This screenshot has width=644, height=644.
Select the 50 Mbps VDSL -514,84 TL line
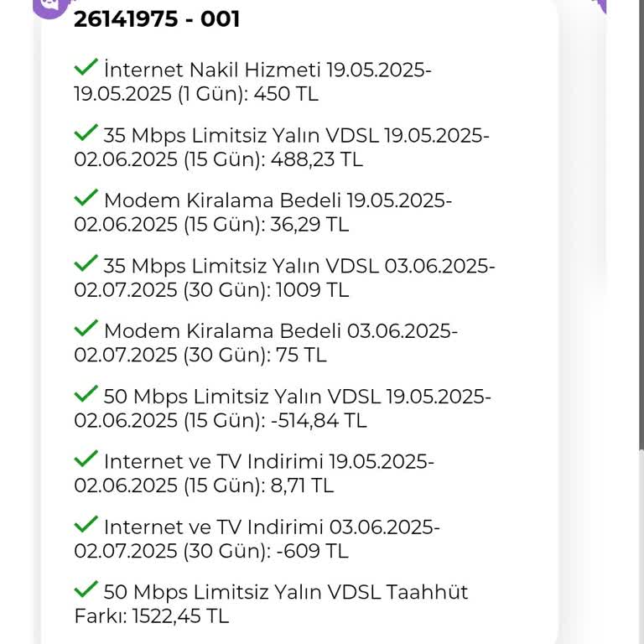click(x=282, y=408)
